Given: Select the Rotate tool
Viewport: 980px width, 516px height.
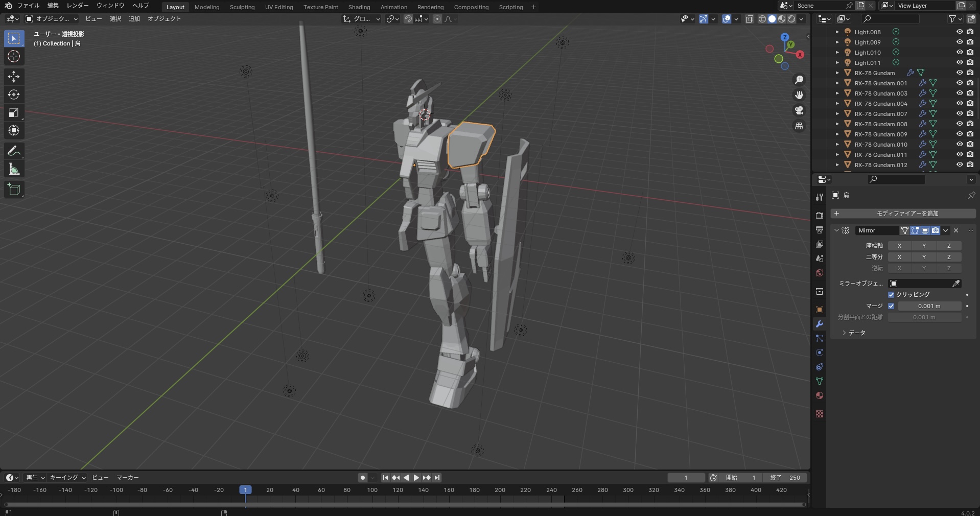Looking at the screenshot, I should [14, 95].
